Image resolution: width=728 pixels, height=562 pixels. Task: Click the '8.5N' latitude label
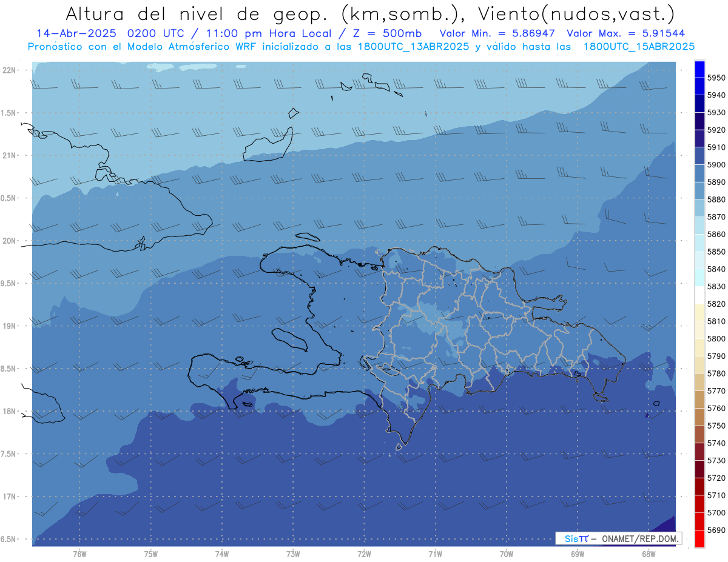[x=8, y=369]
